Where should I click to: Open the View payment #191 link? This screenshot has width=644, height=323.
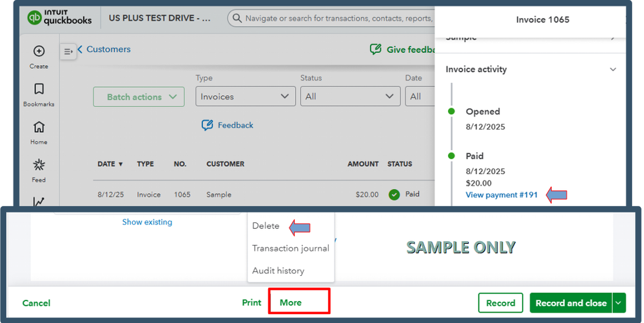click(502, 195)
